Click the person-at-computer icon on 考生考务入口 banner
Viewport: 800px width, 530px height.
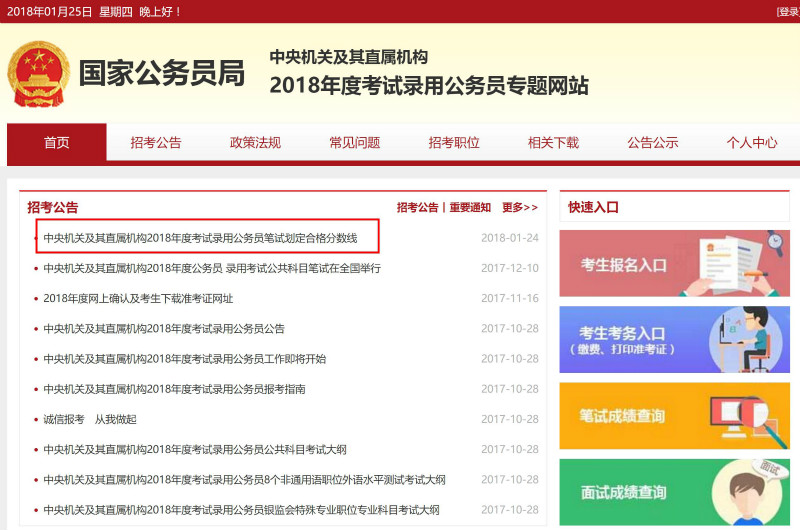tap(745, 339)
